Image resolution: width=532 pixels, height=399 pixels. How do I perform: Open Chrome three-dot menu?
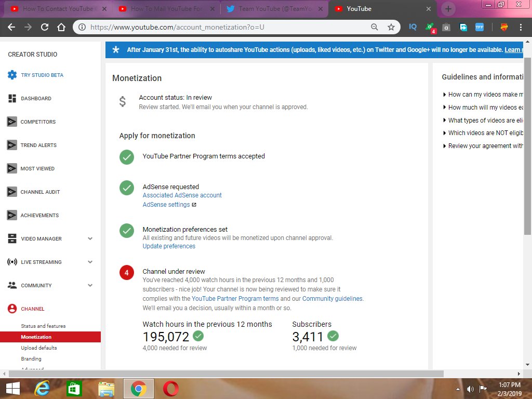click(521, 27)
